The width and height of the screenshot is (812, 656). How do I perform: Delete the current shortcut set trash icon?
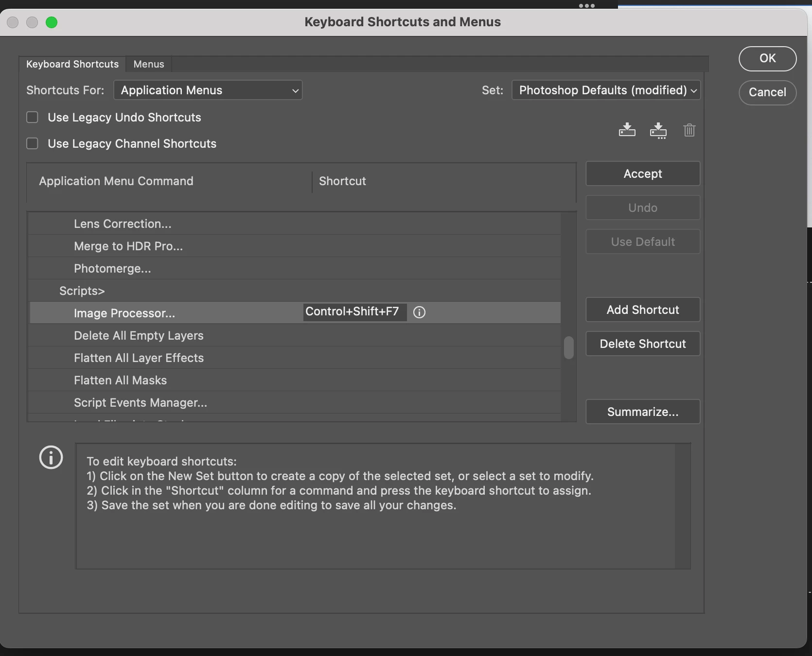tap(689, 130)
